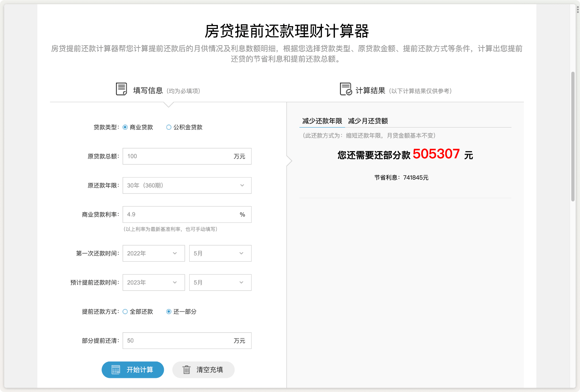Viewport: 580px width, 392px height.
Task: Choose 全部还款 repayment method
Action: pos(125,311)
